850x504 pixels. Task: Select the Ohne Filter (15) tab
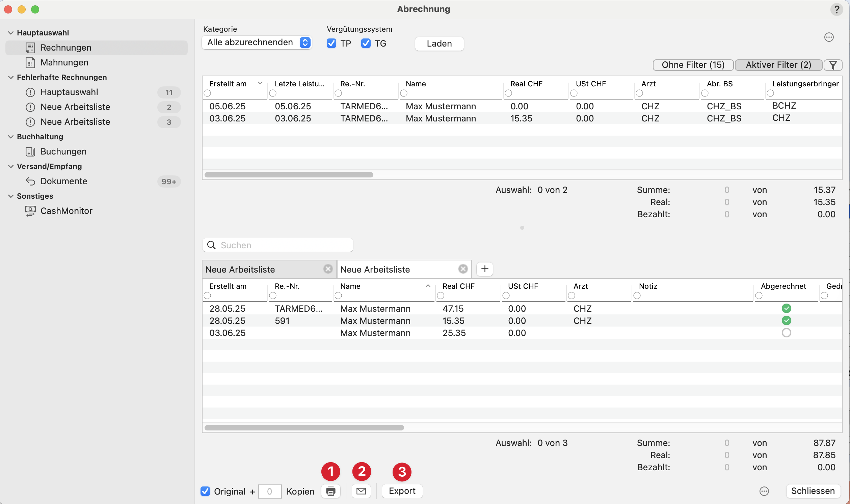click(x=693, y=65)
